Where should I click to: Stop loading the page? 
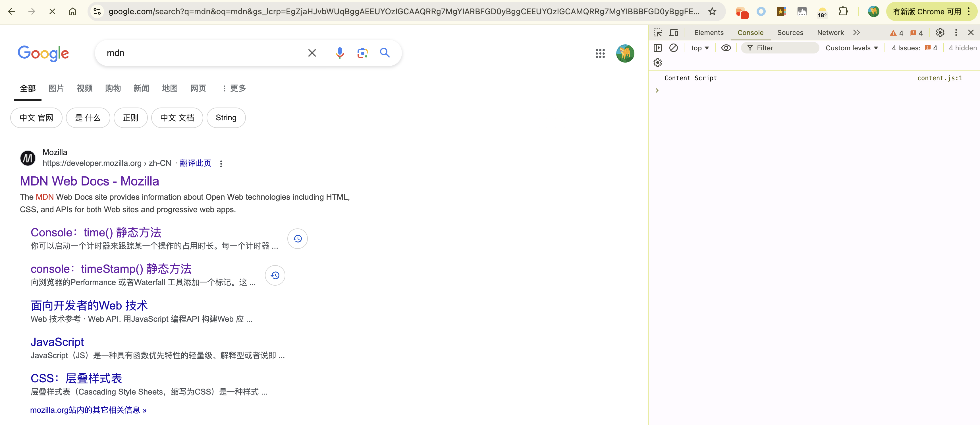pyautogui.click(x=52, y=11)
